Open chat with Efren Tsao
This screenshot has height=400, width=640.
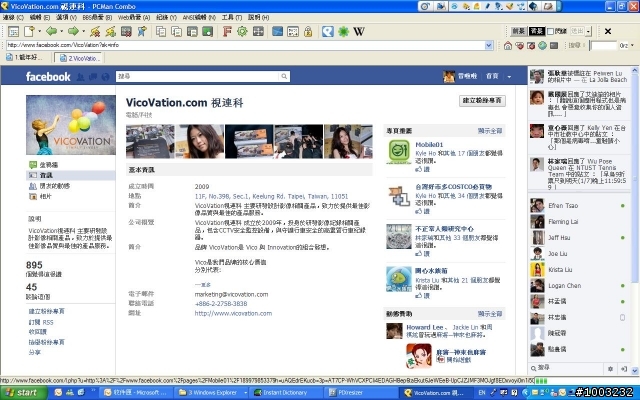click(x=578, y=206)
